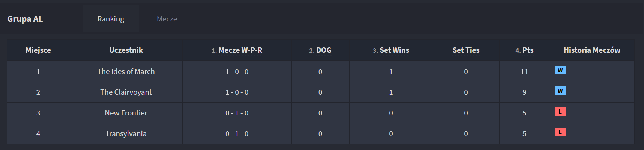This screenshot has height=150, width=644.
Task: Open New Frontier participant entry
Action: click(126, 113)
